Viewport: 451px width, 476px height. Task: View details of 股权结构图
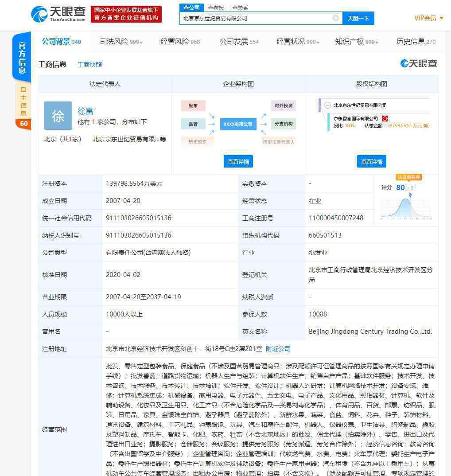point(372,161)
